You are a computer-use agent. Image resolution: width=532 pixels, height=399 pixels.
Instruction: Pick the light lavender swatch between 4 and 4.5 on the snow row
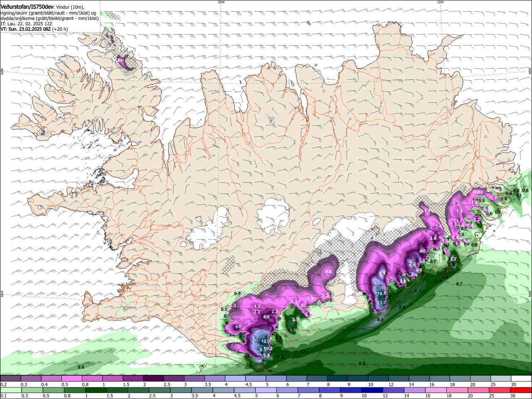(x=235, y=379)
